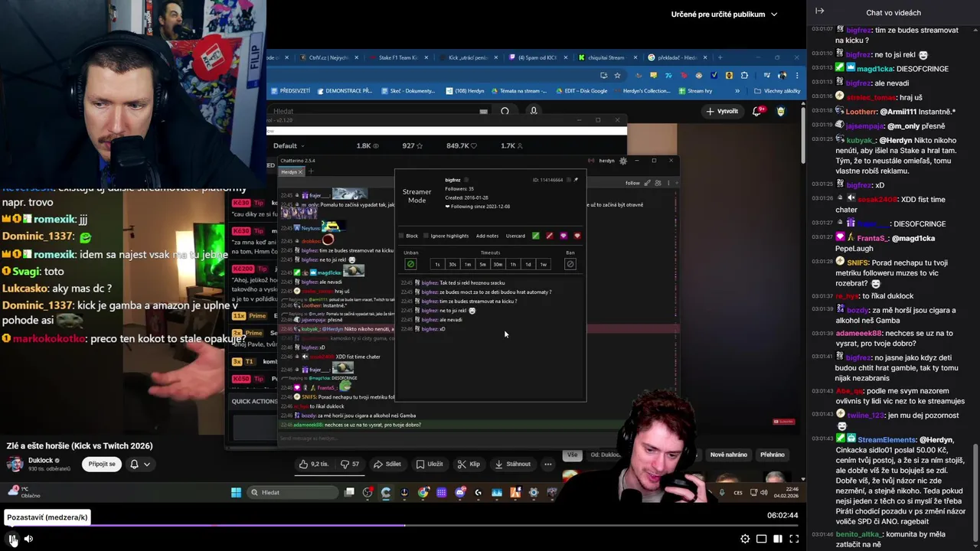Seek on the purple video progress bar
This screenshot has width=980, height=551.
[x=403, y=525]
